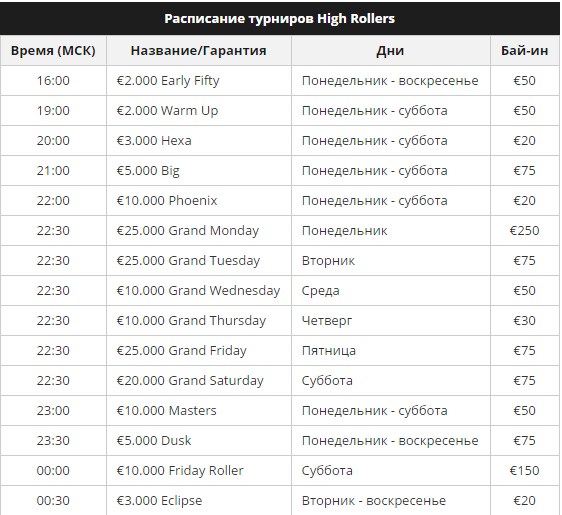
Task: Click the '€10.000 Friday Roller' entry
Action: tap(180, 471)
